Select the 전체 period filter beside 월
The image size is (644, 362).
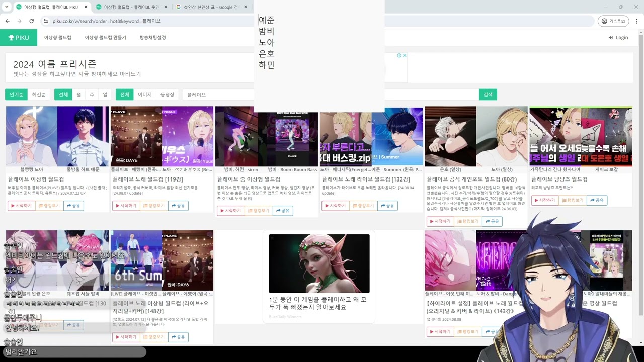[x=63, y=95]
